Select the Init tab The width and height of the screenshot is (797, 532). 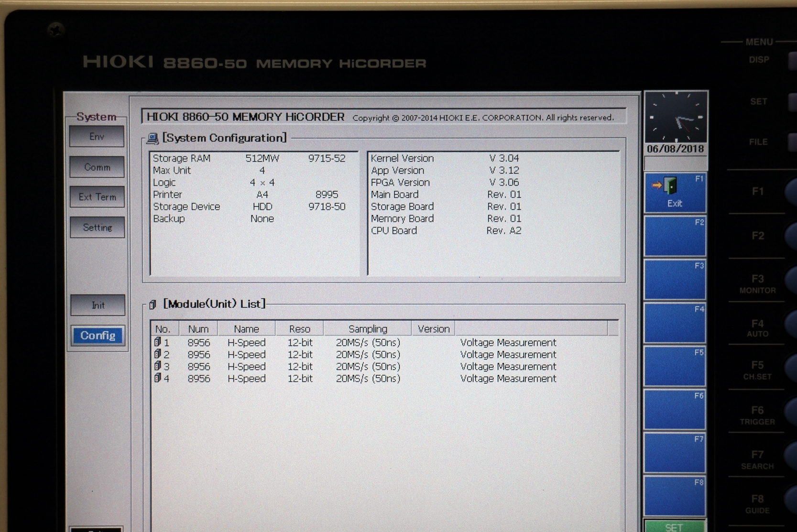98,305
